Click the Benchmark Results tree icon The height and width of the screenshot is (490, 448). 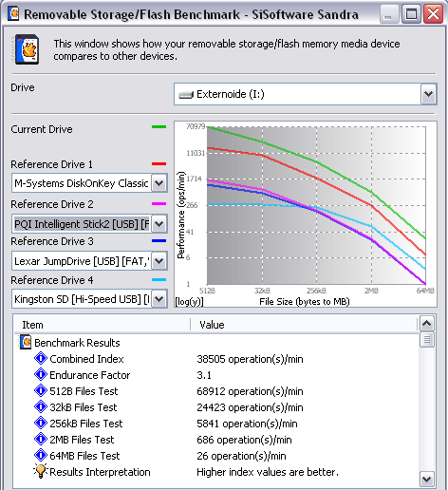click(x=26, y=342)
